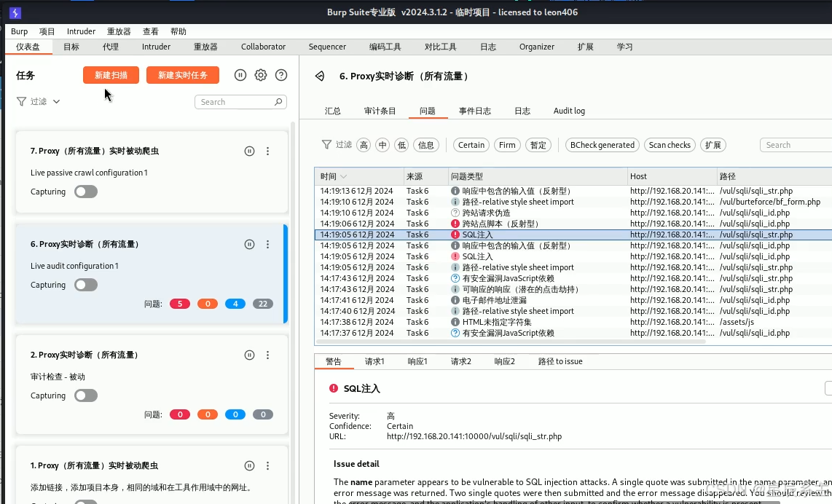
Task: Click the 新建扫描 button
Action: coord(111,75)
